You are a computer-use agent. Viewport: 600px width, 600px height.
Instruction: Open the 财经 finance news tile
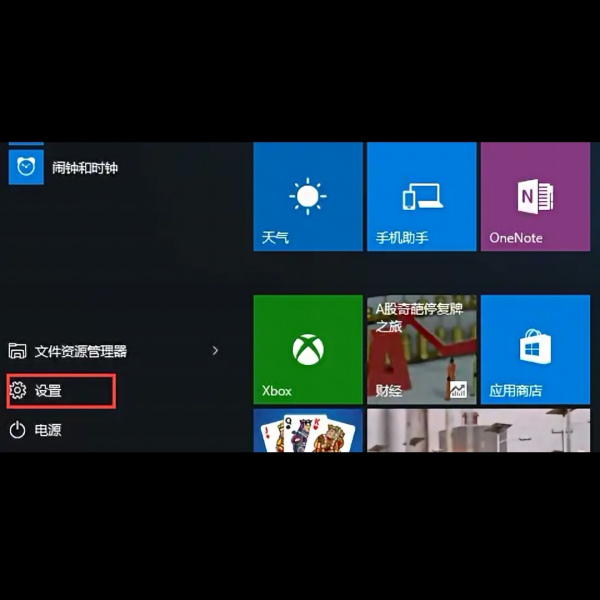click(421, 349)
